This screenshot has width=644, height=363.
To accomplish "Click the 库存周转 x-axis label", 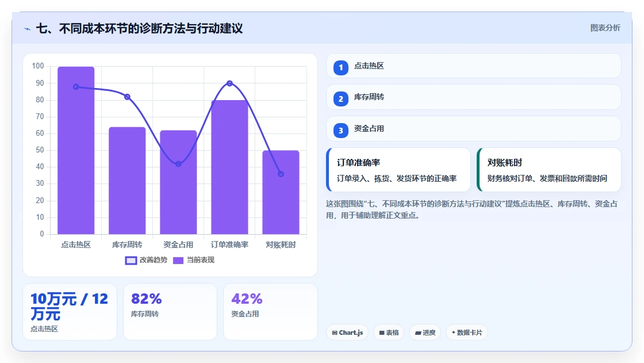I will 127,245.
